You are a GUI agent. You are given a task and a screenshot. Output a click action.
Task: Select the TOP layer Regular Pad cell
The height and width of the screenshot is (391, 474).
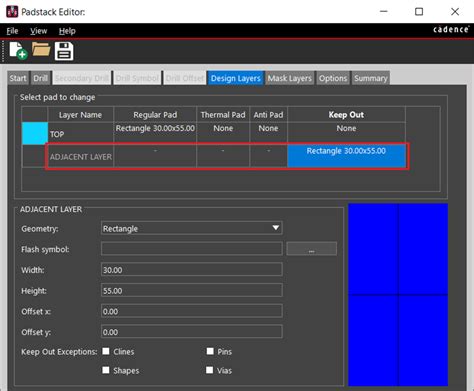[155, 133]
